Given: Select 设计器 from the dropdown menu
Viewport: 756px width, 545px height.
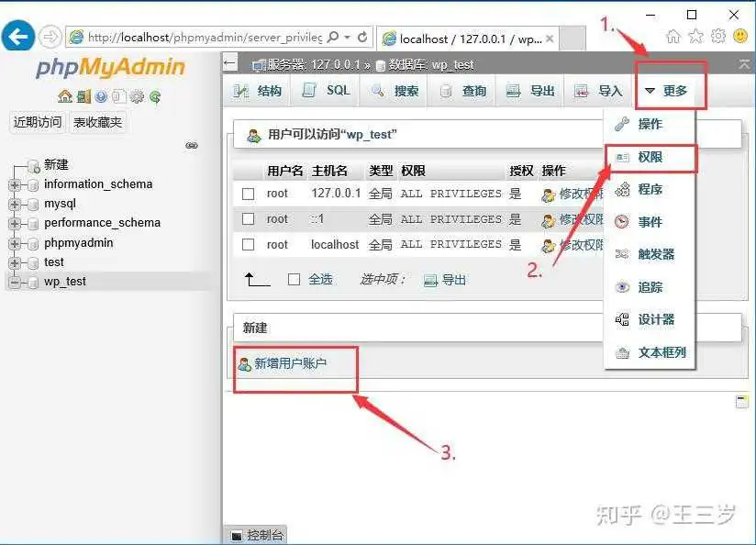Looking at the screenshot, I should pyautogui.click(x=650, y=320).
